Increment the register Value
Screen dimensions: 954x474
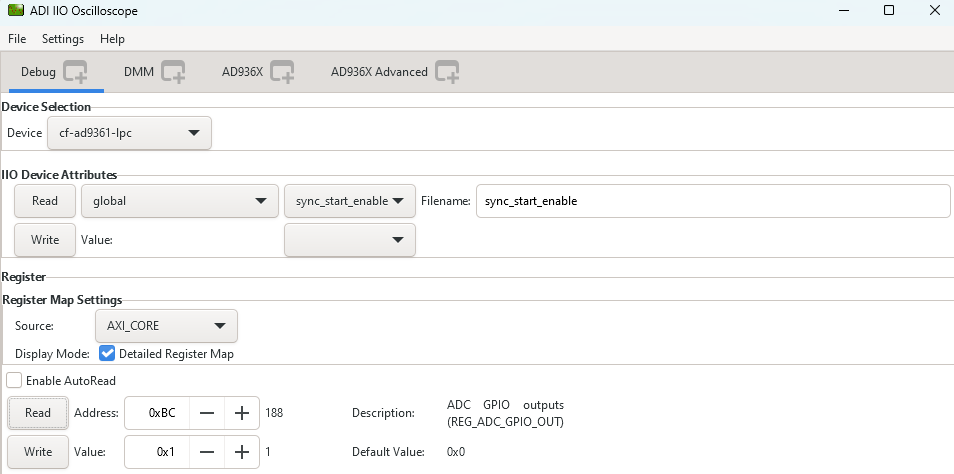pyautogui.click(x=242, y=452)
